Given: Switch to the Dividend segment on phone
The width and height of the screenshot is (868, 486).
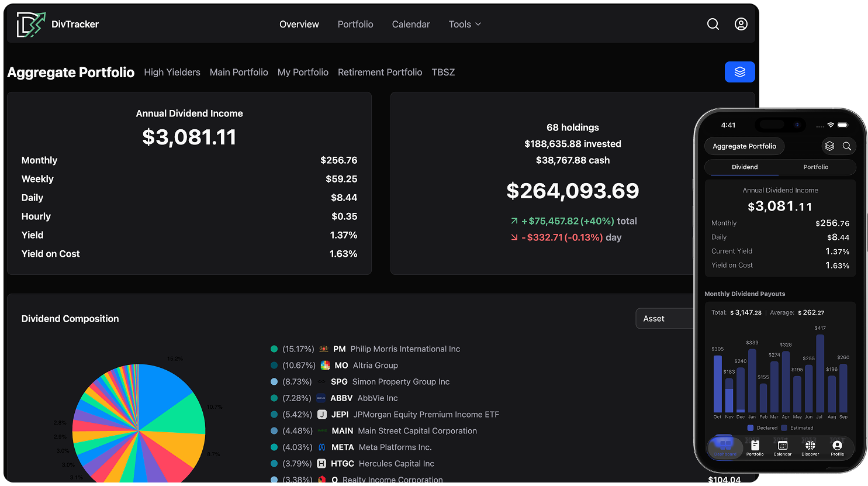Looking at the screenshot, I should tap(745, 167).
